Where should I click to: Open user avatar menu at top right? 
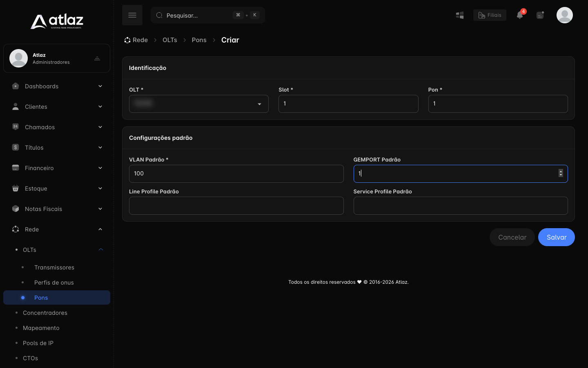click(565, 15)
